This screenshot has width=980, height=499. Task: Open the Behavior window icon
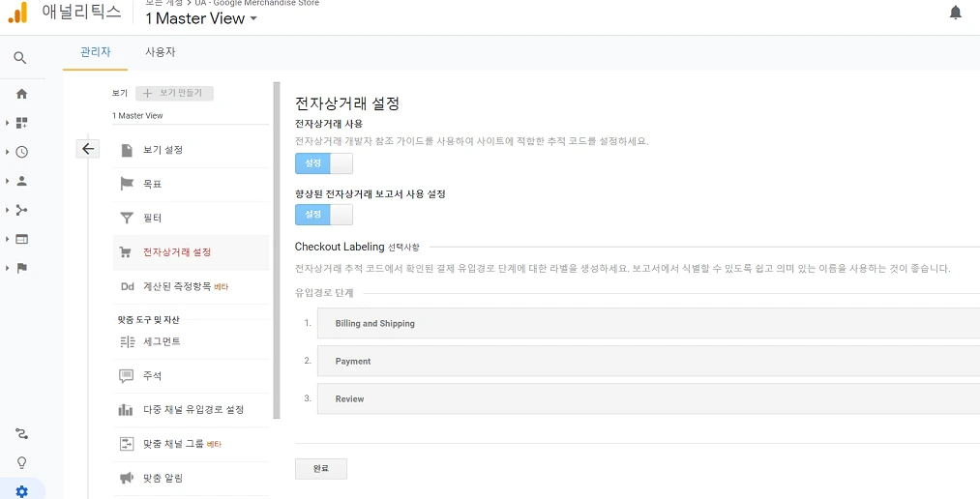point(22,239)
